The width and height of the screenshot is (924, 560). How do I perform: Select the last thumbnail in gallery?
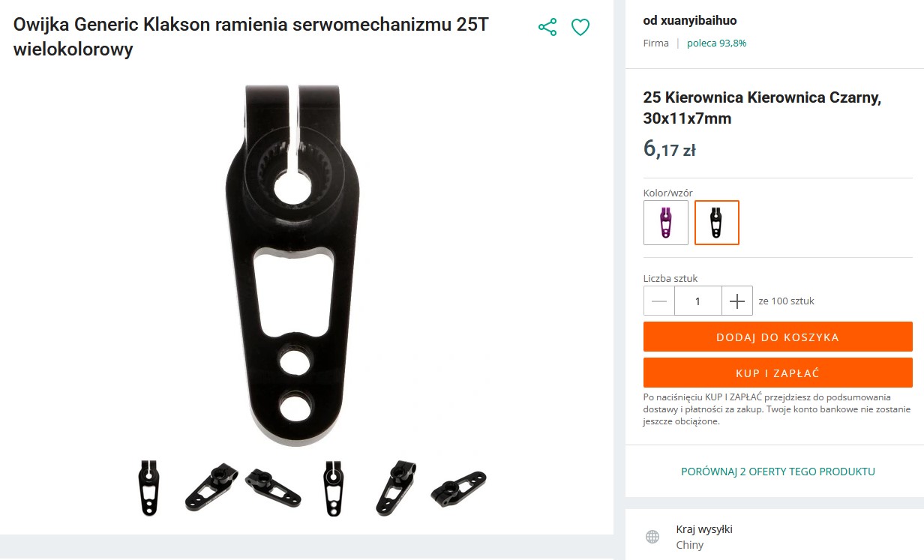[458, 488]
